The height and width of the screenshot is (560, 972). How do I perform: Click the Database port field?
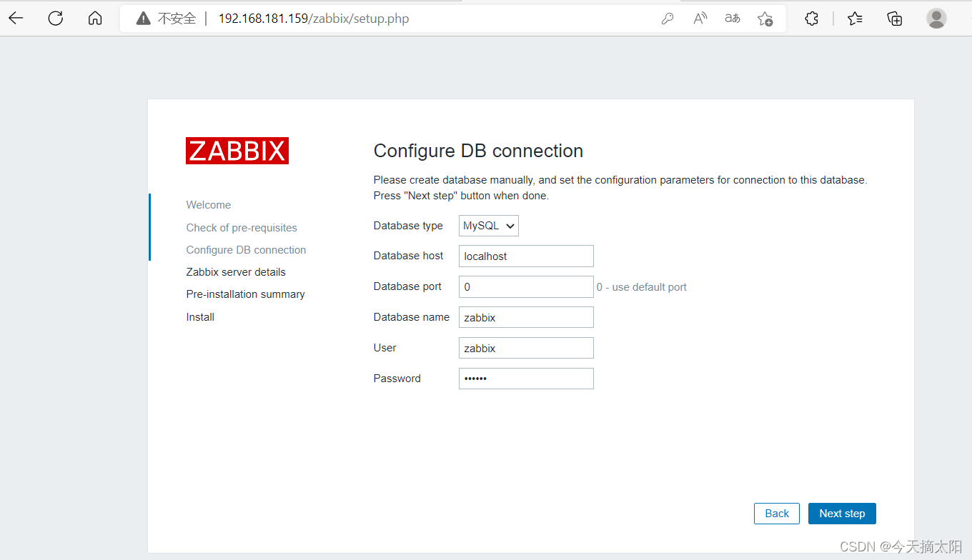(526, 287)
